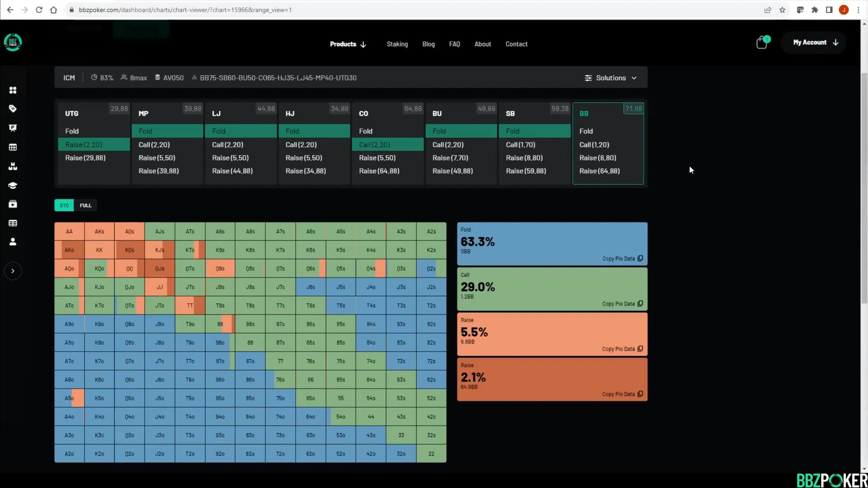This screenshot has width=868, height=488.
Task: Open the dashboard grid icon in sidebar
Action: (13, 90)
